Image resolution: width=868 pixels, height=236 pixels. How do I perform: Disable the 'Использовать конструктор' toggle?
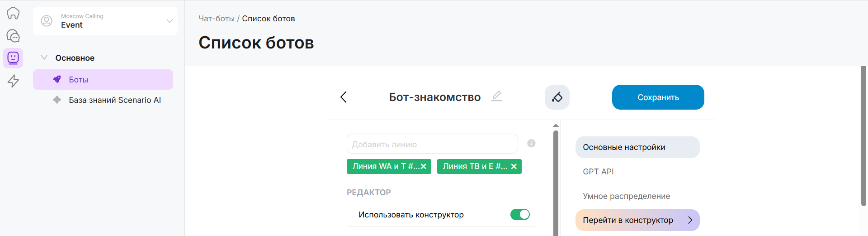520,214
